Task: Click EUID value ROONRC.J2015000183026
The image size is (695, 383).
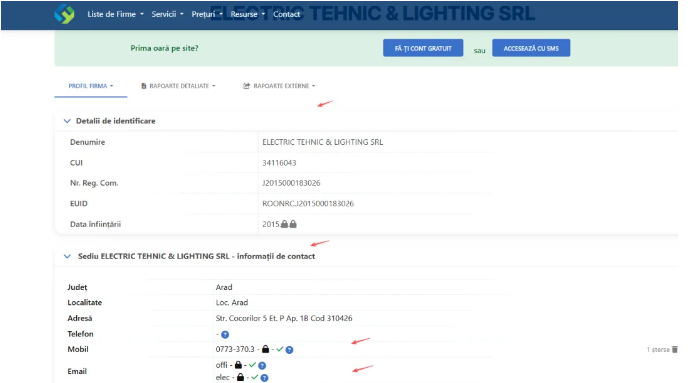Action: pos(308,203)
